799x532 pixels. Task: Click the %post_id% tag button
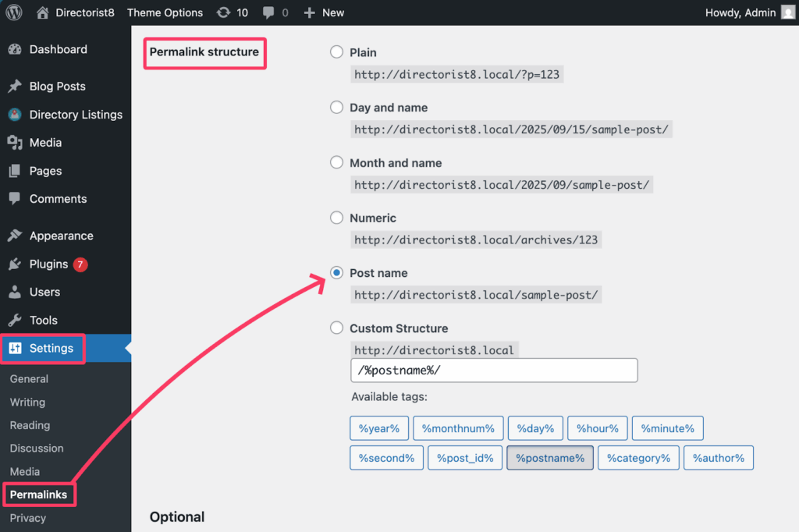pyautogui.click(x=464, y=458)
